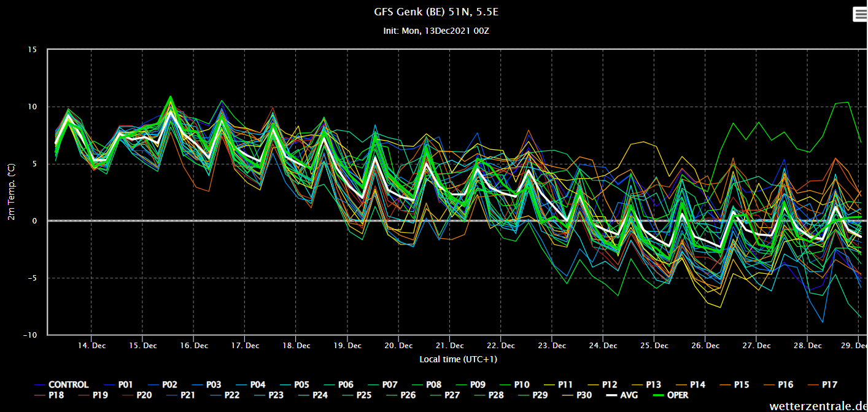Image resolution: width=868 pixels, height=412 pixels.
Task: Click the 15 y-axis label
Action: pyautogui.click(x=33, y=50)
